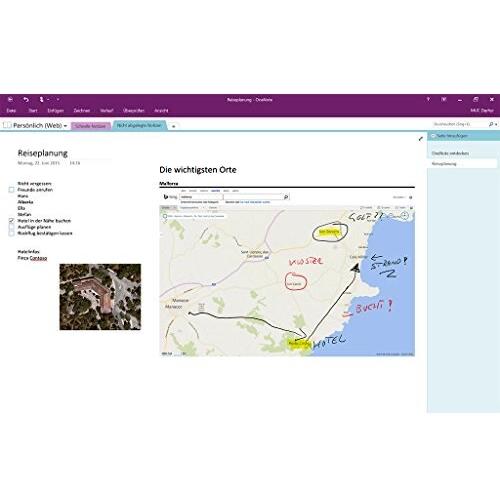This screenshot has width=500, height=500.
Task: Click the touch/mouse mode icon in title bar
Action: pos(42,99)
